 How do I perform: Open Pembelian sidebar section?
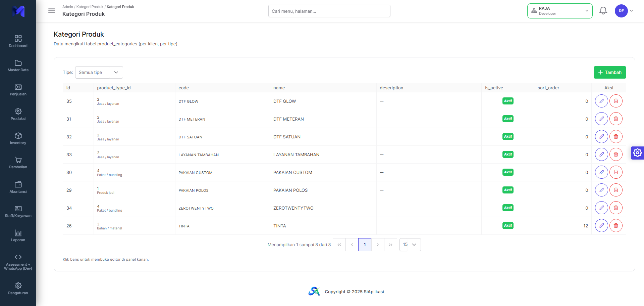[x=18, y=163]
